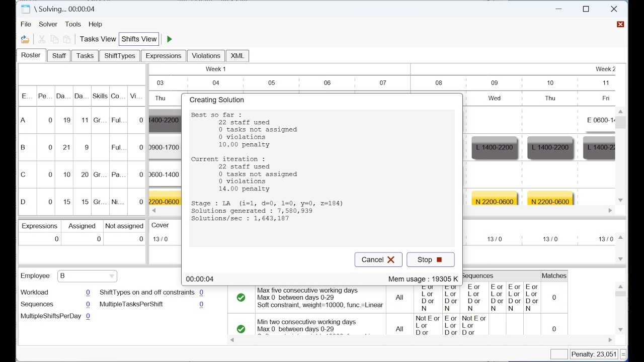The image size is (644, 362).
Task: Click the MultipleTasksPerShift count link
Action: [x=201, y=304]
